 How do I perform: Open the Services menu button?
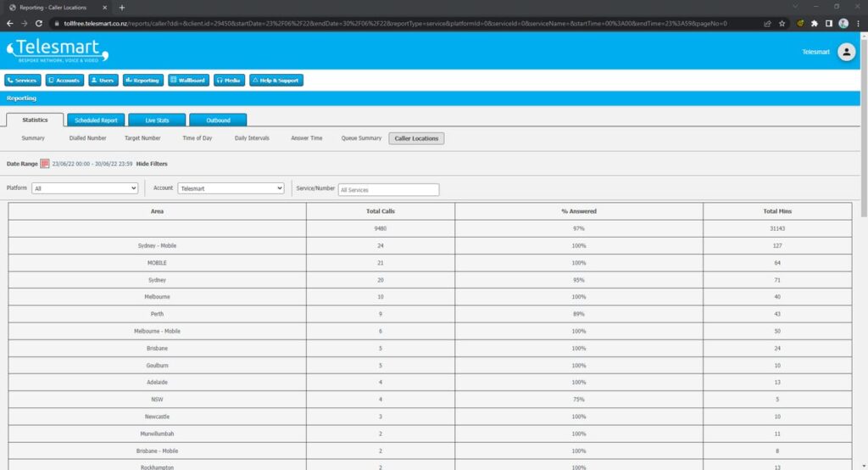[x=23, y=81]
